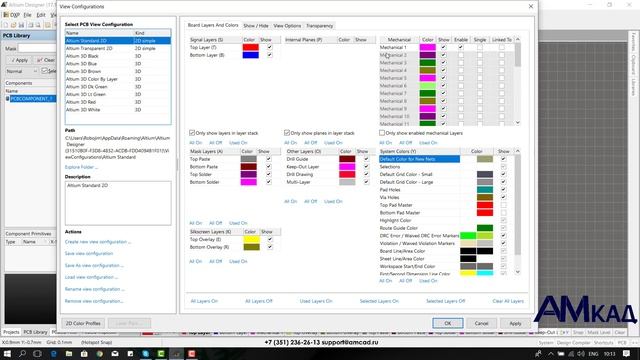This screenshot has width=640, height=360.
Task: Open the Edit menu in Altium
Action: pos(41,15)
